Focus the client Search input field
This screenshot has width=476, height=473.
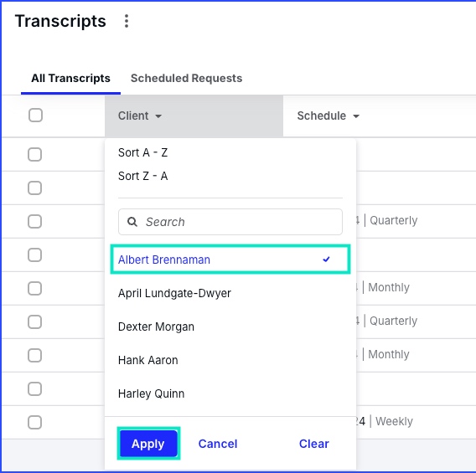tap(230, 222)
